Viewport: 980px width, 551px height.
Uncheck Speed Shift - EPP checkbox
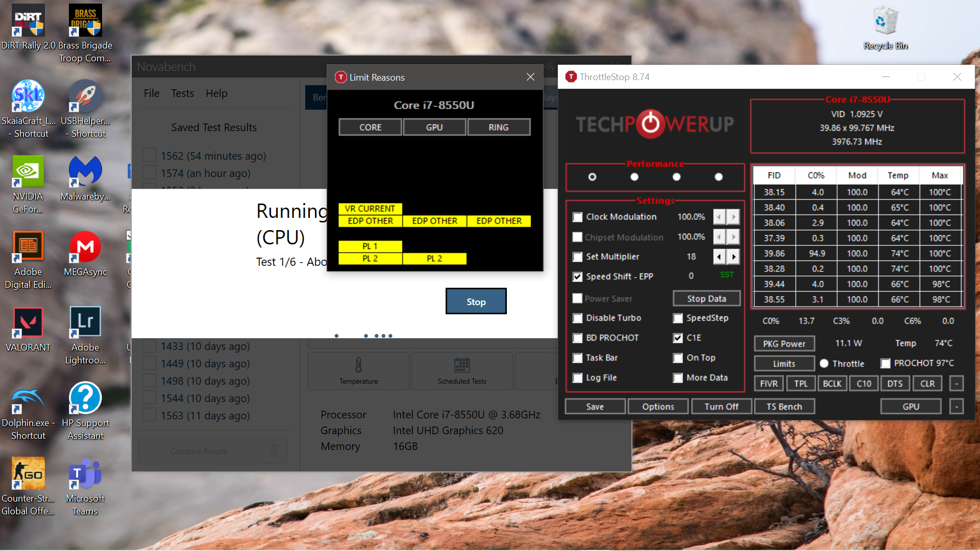tap(577, 277)
